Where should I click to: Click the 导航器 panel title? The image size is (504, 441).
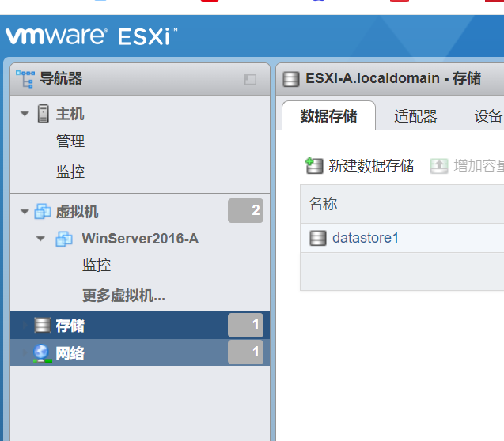pos(61,78)
